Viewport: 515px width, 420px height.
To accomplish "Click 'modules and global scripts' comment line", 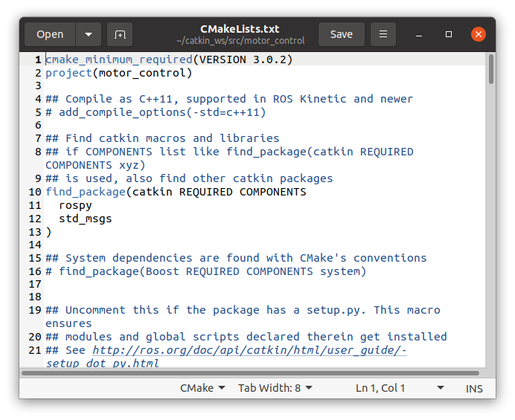I will tap(246, 337).
